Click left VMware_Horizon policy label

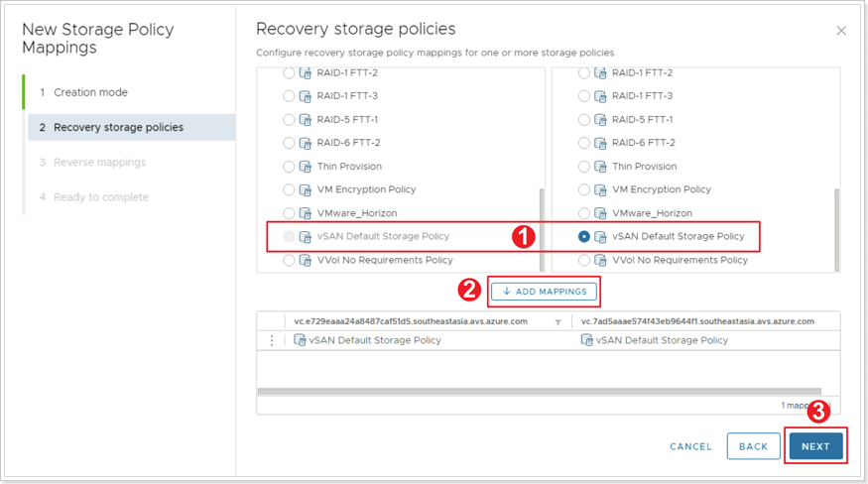coord(357,213)
